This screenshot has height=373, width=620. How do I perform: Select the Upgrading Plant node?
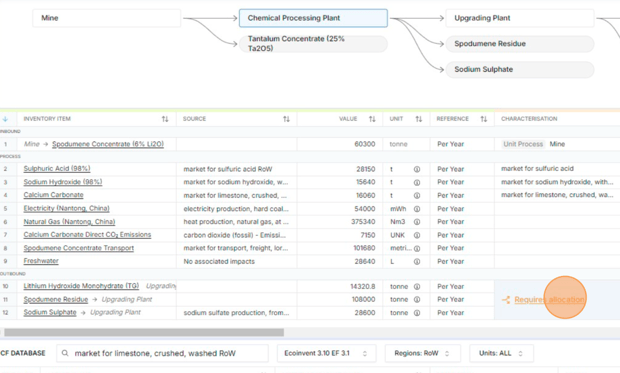[x=520, y=18]
